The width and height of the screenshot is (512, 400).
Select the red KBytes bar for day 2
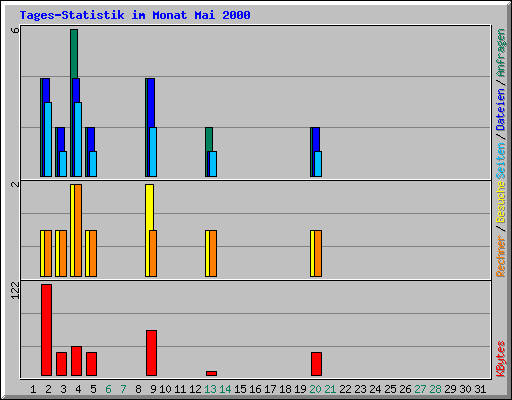click(x=46, y=330)
